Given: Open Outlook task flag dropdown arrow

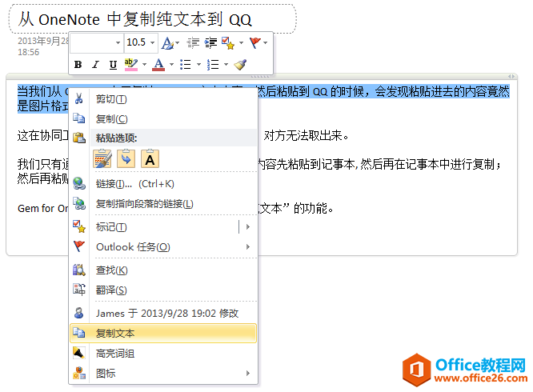Looking at the screenshot, I should 266,43.
